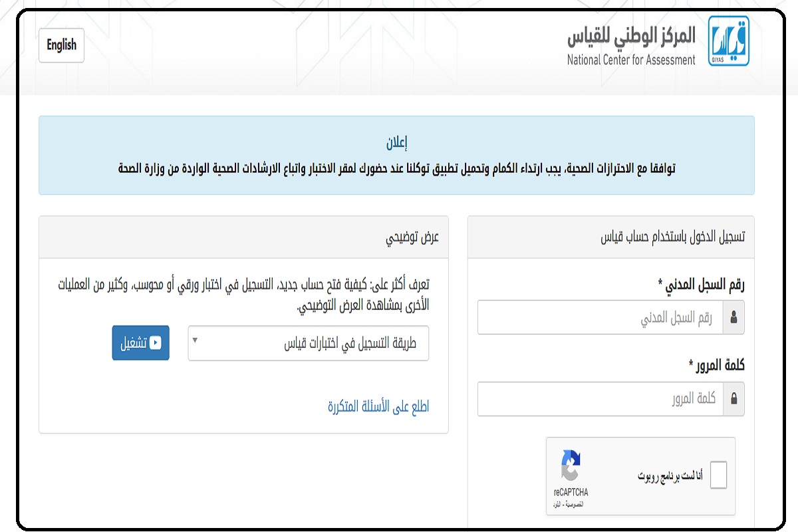Open the طريقة التسجيل في اختبارات قياس dropdown
This screenshot has width=798, height=532.
[x=309, y=343]
